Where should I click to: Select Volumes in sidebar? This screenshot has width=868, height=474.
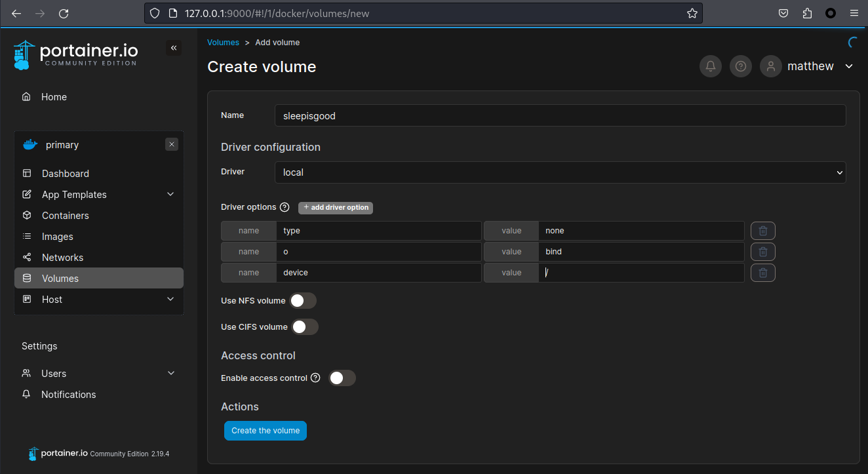99,278
